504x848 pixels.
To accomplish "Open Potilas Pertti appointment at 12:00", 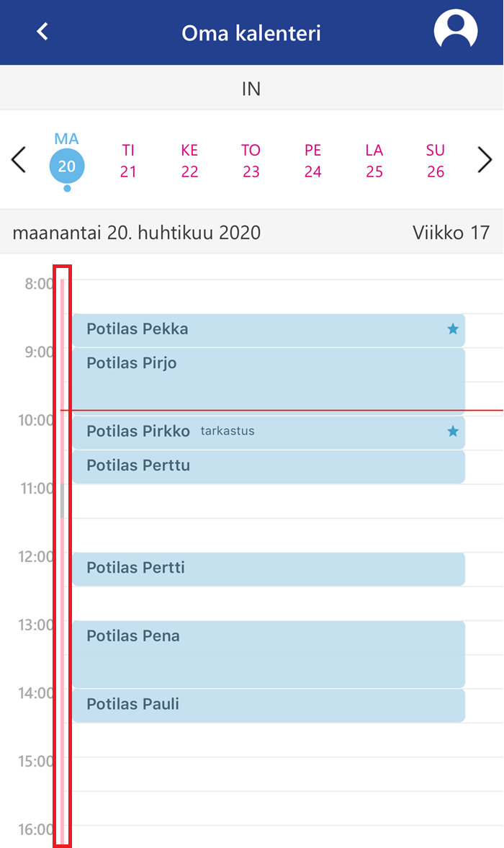I will pyautogui.click(x=269, y=569).
